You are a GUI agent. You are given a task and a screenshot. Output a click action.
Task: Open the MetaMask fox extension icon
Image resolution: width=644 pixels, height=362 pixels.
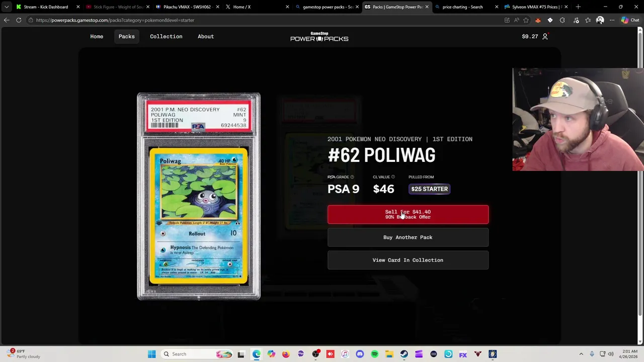click(538, 20)
